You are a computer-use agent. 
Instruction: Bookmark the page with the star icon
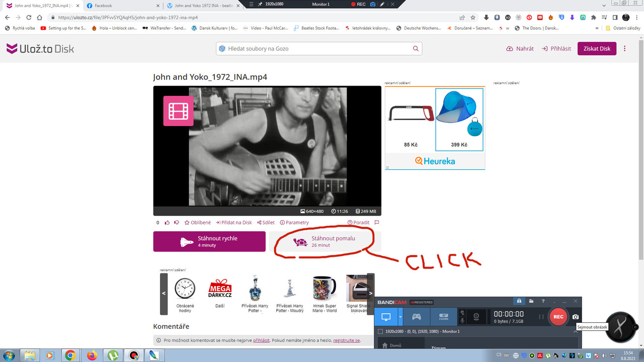click(x=472, y=16)
